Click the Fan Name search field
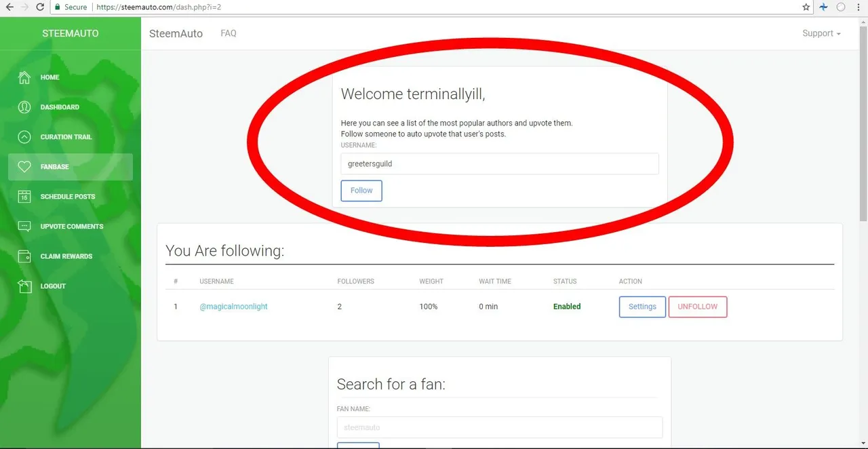868x449 pixels. pos(500,427)
